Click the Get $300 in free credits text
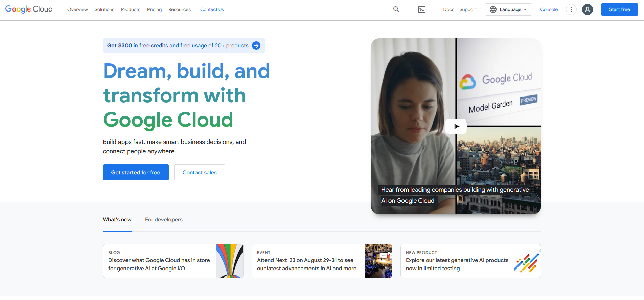 [x=178, y=46]
